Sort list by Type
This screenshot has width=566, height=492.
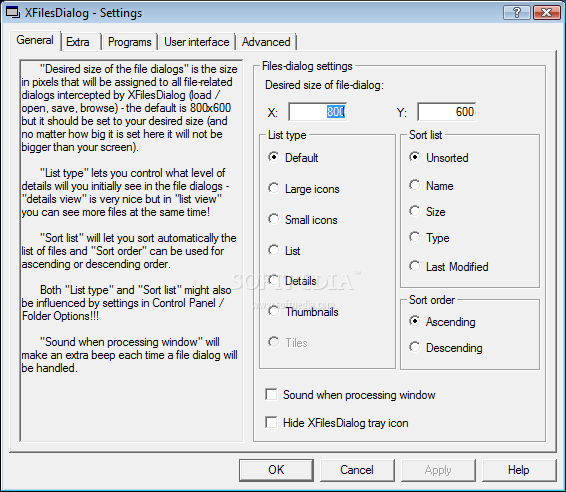click(430, 238)
